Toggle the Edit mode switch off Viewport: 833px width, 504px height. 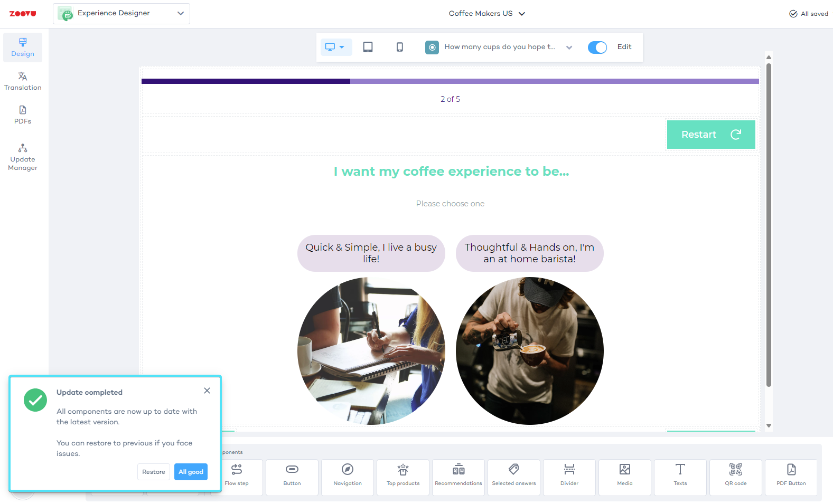(x=597, y=47)
